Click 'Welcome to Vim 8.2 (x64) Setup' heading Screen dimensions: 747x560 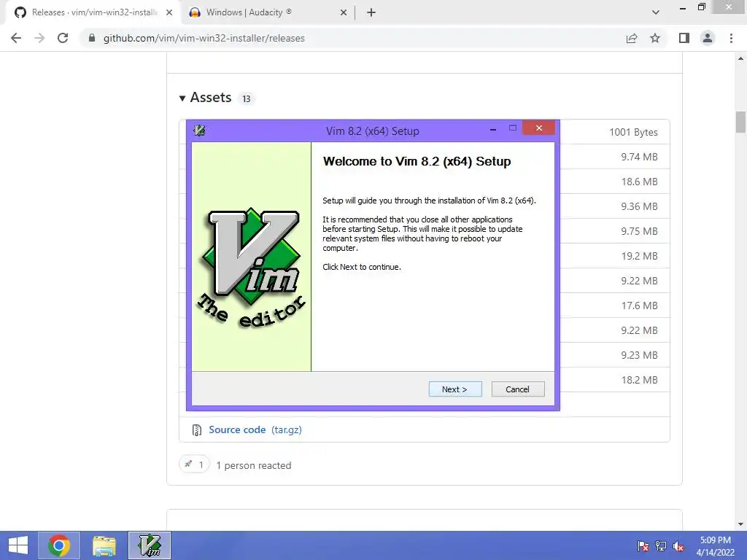click(x=417, y=161)
